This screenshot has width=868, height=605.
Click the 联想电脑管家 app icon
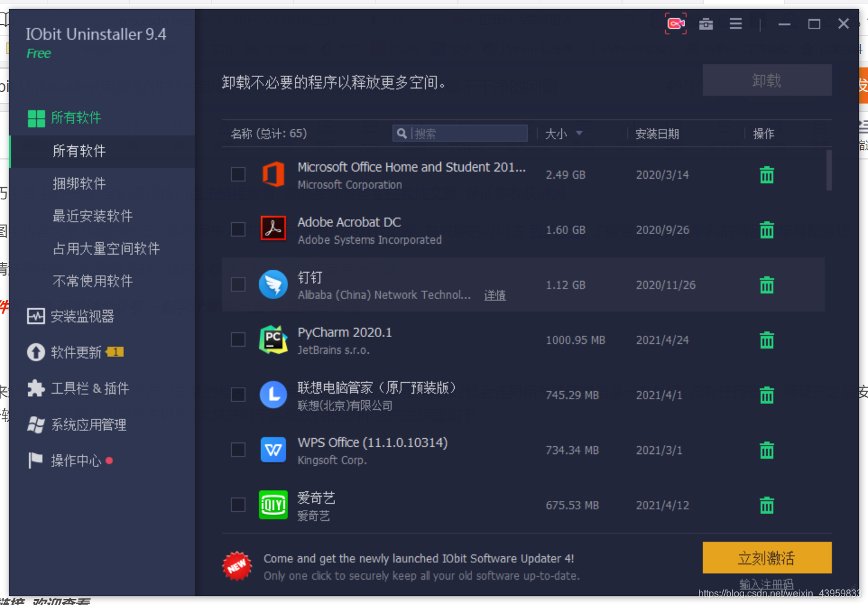point(273,395)
